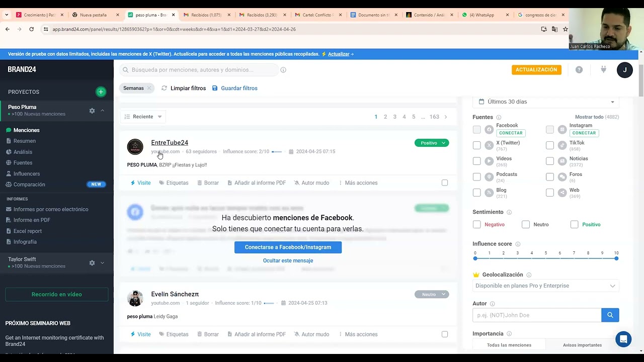The width and height of the screenshot is (644, 362).
Task: Click the Importancia info icon
Action: coord(509,334)
